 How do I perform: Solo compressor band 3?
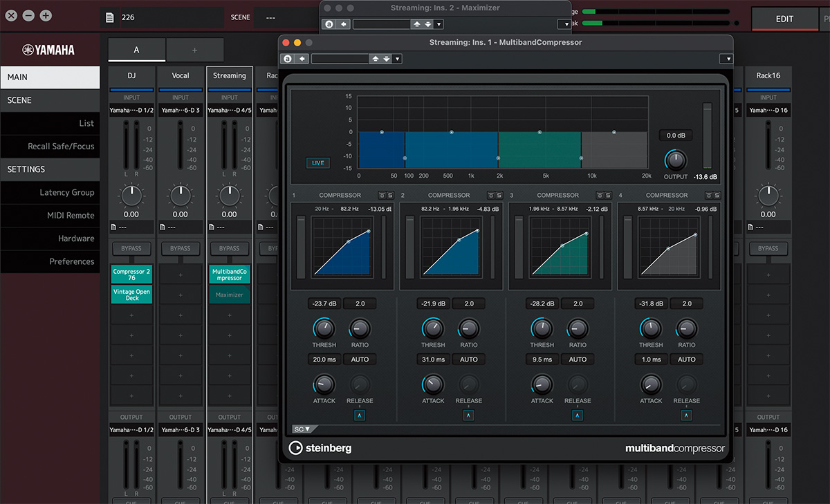[x=608, y=195]
